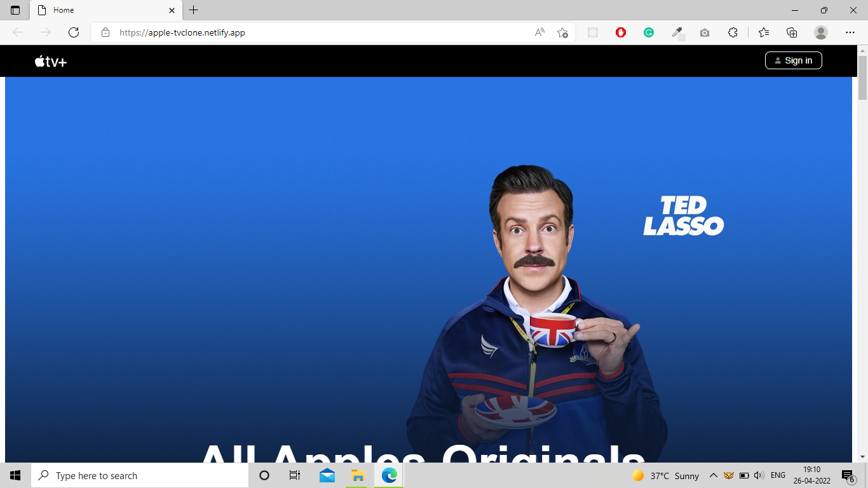Viewport: 868px width, 488px height.
Task: Open the tab actions menu icon
Action: 15,10
